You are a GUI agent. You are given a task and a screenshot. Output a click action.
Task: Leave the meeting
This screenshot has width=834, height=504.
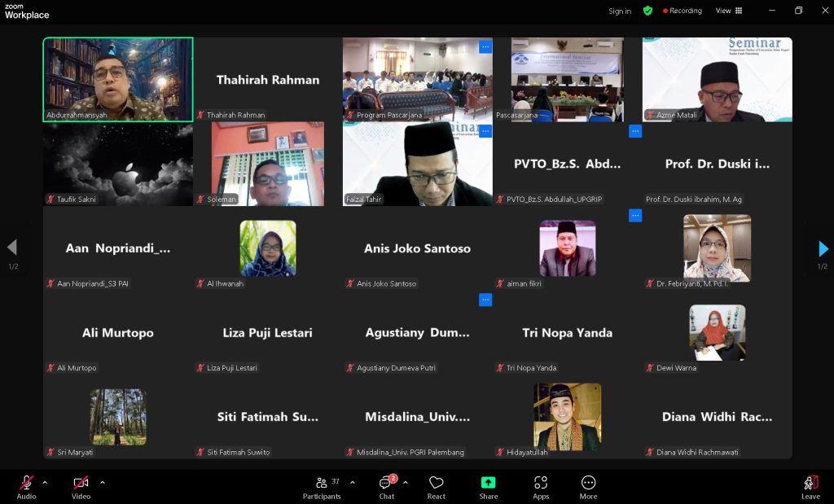point(810,487)
